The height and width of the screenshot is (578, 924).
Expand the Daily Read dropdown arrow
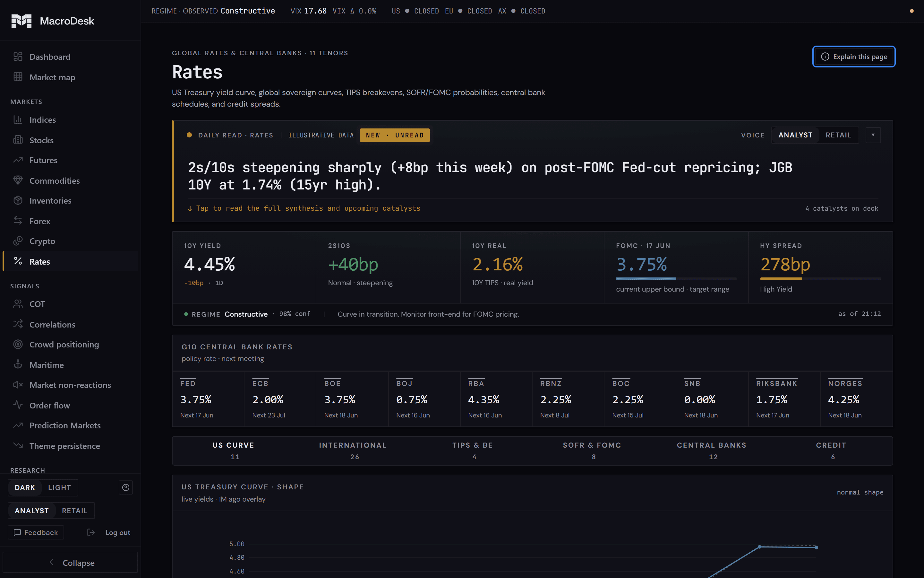[873, 135]
